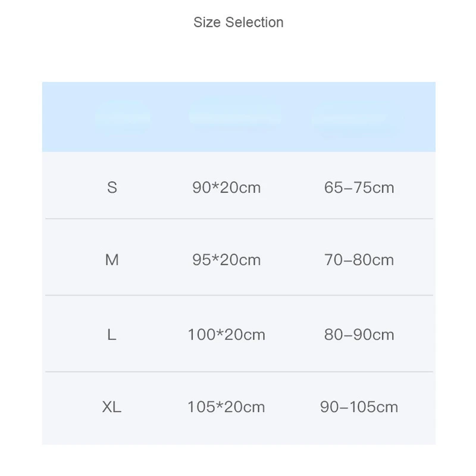Click the divider line between M and L rows
The image size is (476, 476).
pos(238,295)
